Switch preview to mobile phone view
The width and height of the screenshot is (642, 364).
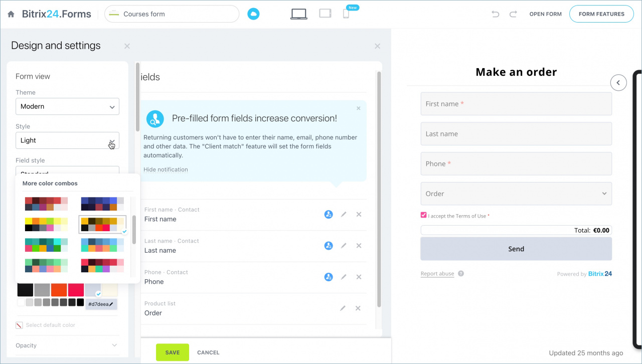(346, 14)
